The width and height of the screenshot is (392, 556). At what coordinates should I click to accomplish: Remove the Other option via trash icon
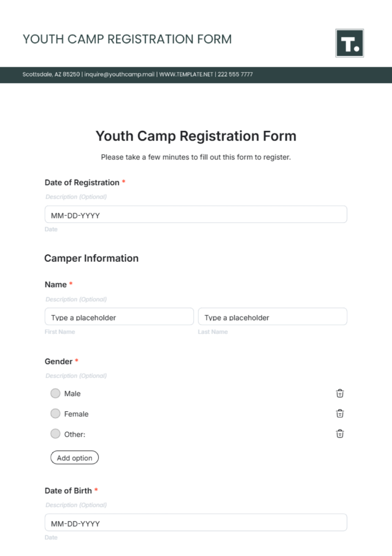click(x=340, y=433)
